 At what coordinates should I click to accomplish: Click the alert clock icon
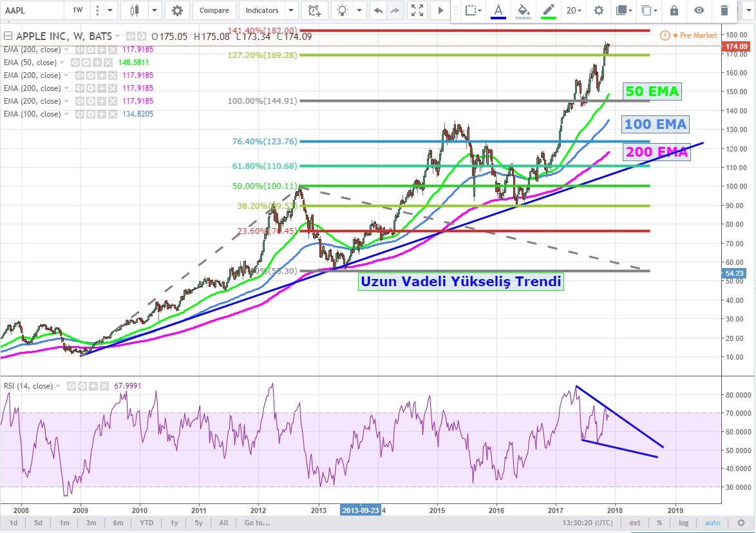coord(314,10)
